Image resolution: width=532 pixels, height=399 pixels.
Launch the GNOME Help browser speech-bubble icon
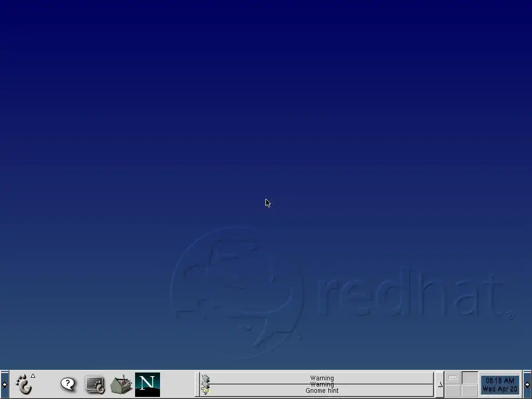point(68,384)
